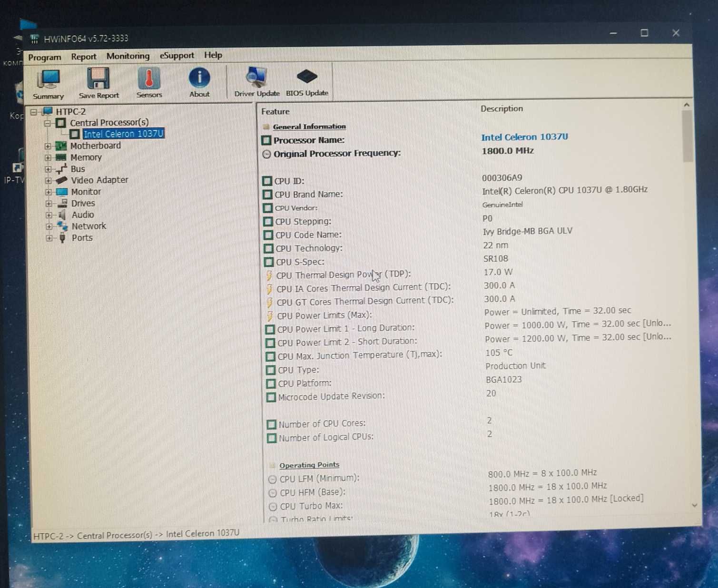Viewport: 718px width, 588px height.
Task: Open the Monitoring menu
Action: coord(128,56)
